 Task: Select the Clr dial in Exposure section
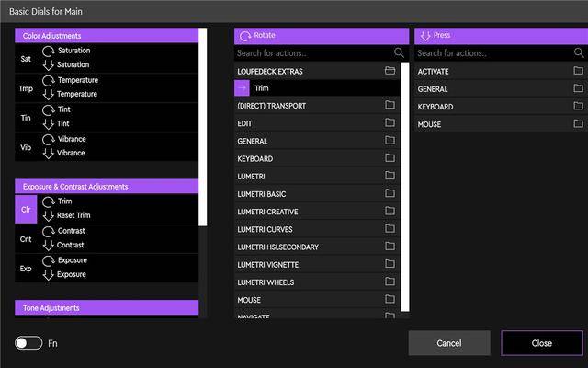(x=26, y=209)
